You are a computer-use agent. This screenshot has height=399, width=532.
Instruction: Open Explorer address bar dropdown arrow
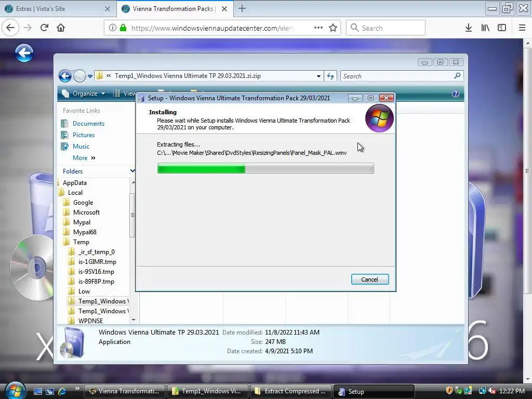click(318, 76)
